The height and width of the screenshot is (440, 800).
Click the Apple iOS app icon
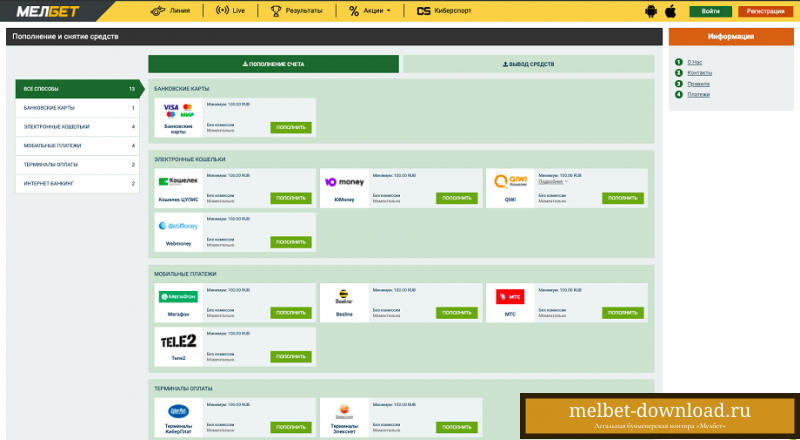671,11
